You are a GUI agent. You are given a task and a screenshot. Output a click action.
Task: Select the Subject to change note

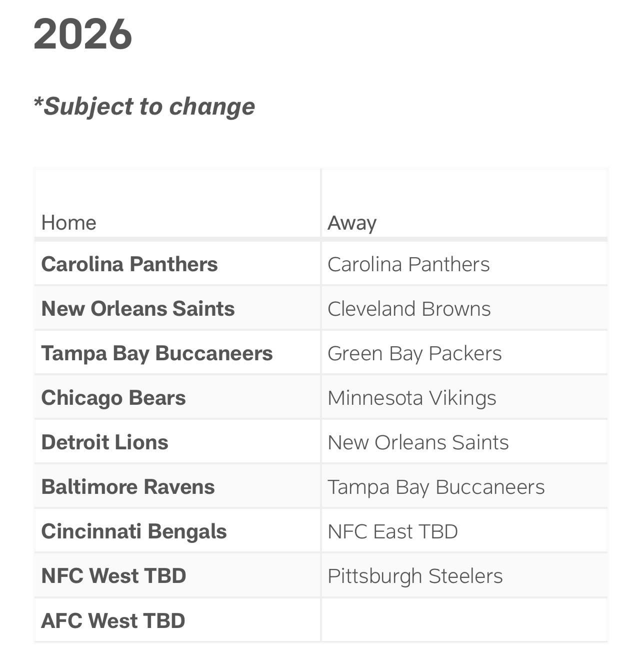(144, 106)
